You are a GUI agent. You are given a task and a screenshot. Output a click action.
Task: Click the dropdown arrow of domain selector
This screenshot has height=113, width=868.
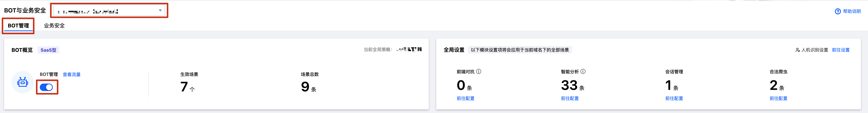[160, 10]
